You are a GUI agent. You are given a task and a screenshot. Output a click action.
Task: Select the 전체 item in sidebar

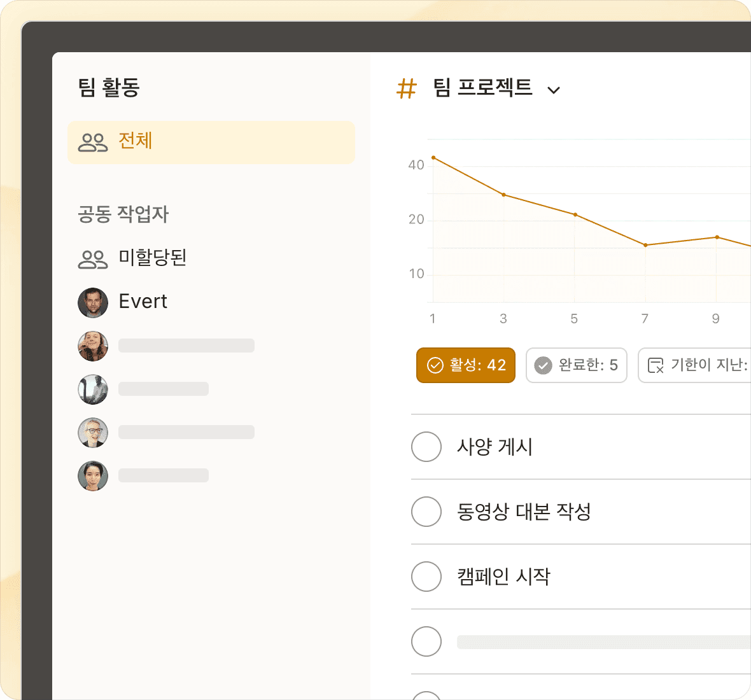tap(211, 142)
